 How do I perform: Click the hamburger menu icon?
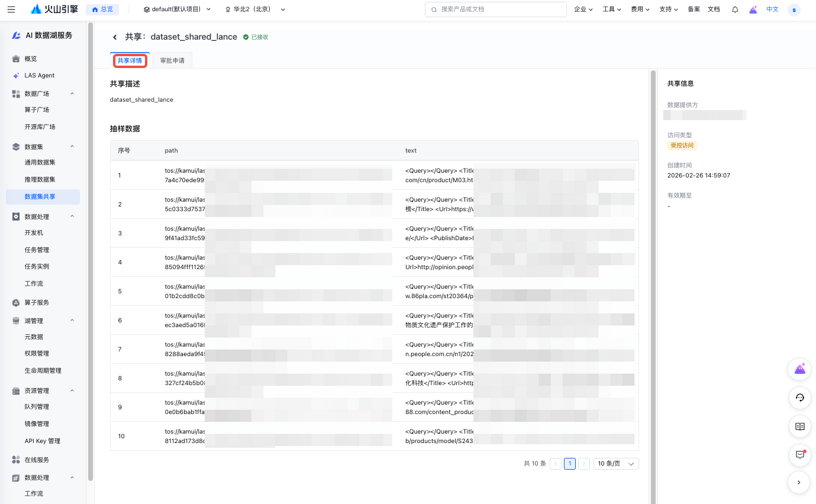coord(11,9)
